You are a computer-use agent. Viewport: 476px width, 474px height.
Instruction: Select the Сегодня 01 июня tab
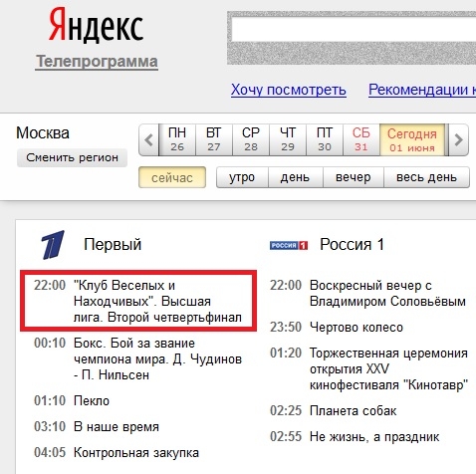point(412,139)
